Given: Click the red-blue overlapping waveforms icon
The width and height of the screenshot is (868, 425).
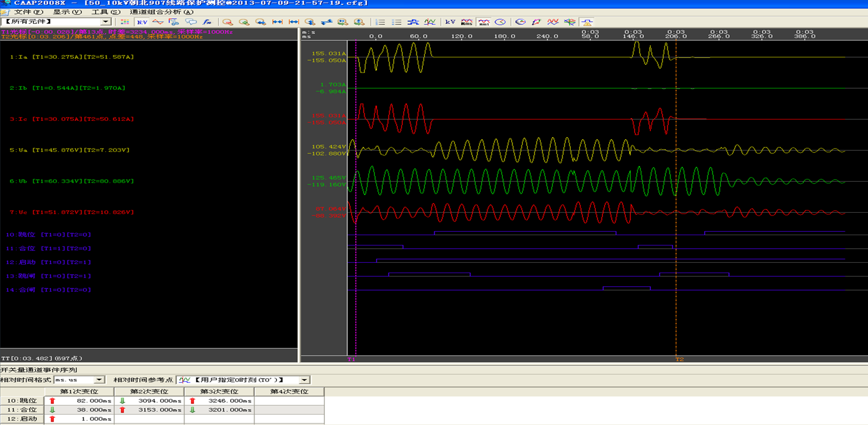Looking at the screenshot, I should 553,22.
